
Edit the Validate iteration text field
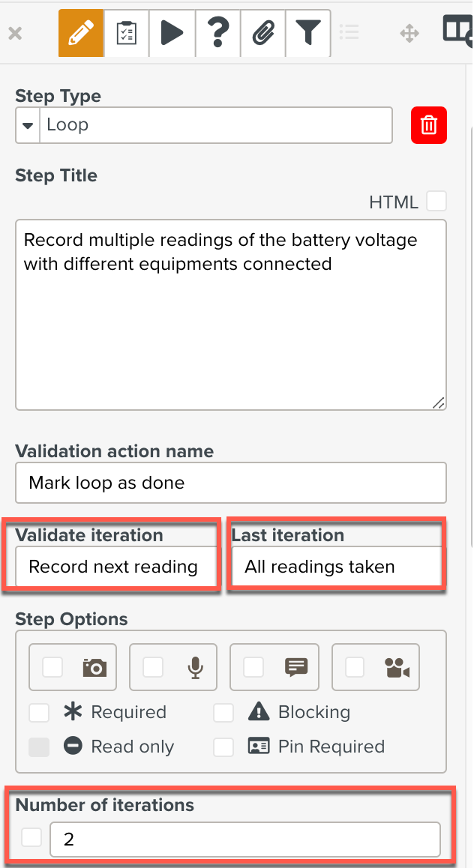pos(112,567)
